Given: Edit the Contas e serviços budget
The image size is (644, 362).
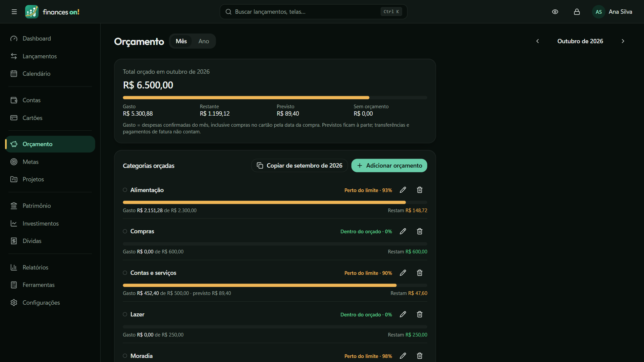Looking at the screenshot, I should (403, 273).
